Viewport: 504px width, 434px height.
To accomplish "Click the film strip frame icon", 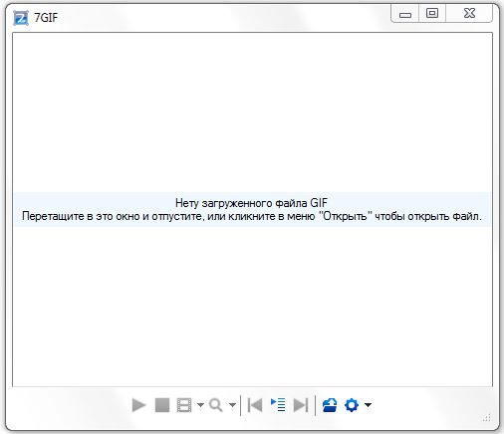I will (184, 405).
